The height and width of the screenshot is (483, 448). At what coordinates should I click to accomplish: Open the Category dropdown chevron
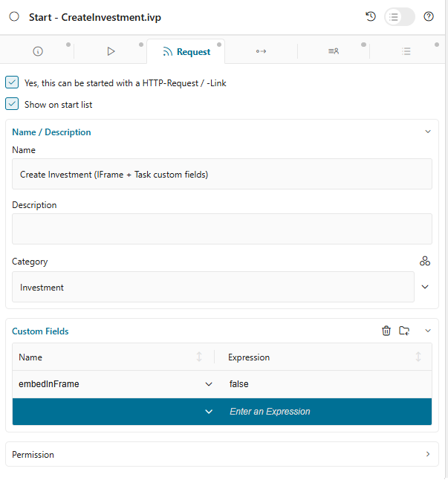click(x=425, y=287)
